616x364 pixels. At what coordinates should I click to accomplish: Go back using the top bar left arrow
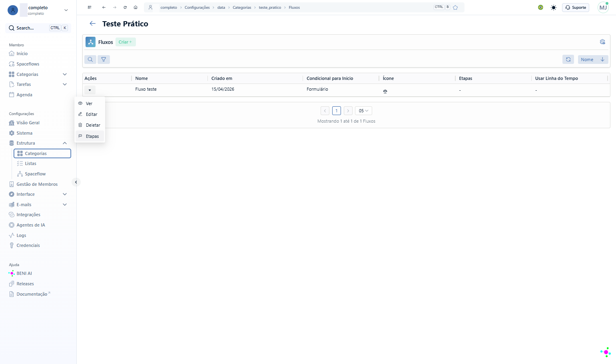(104, 7)
